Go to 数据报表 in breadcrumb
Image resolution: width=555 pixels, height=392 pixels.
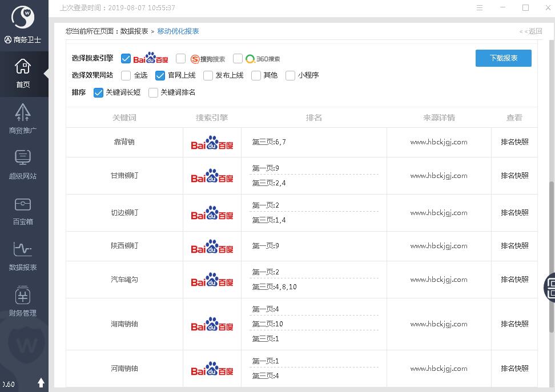[134, 31]
